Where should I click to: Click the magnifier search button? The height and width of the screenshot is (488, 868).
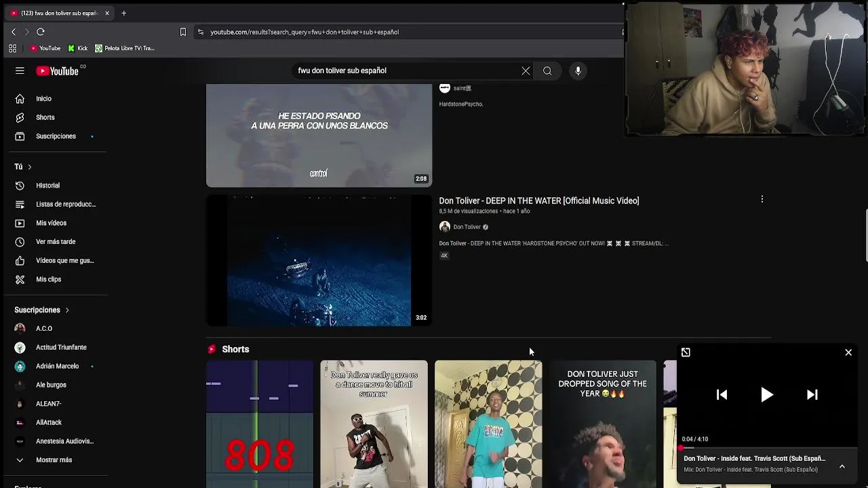(x=547, y=70)
